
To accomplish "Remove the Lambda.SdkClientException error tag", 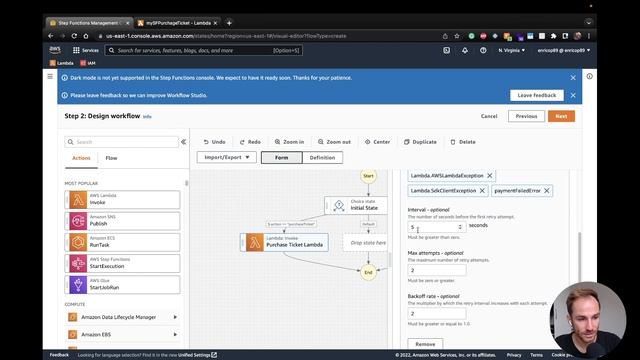I will pos(482,191).
